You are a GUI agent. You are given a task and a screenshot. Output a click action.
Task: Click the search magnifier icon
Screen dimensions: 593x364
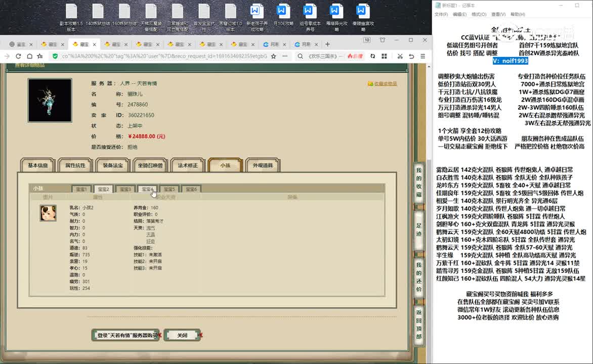tap(300, 56)
